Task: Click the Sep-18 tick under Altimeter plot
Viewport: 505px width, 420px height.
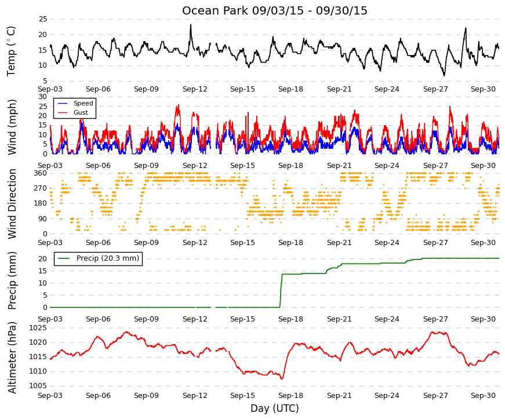Action: click(290, 396)
